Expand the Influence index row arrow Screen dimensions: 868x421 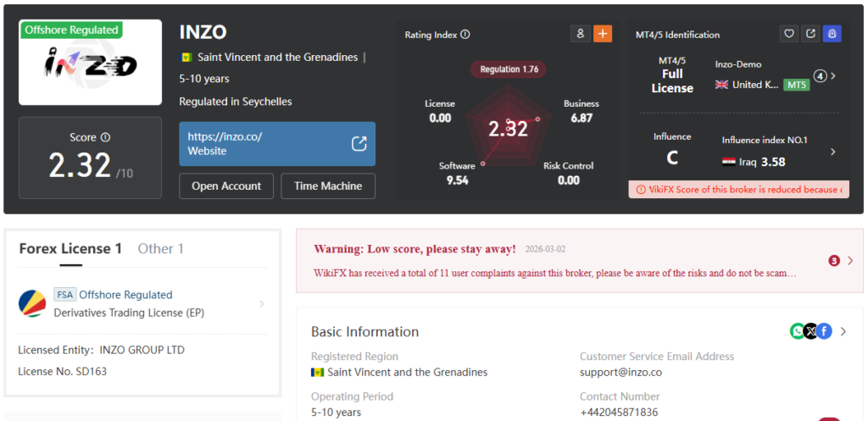[x=832, y=152]
